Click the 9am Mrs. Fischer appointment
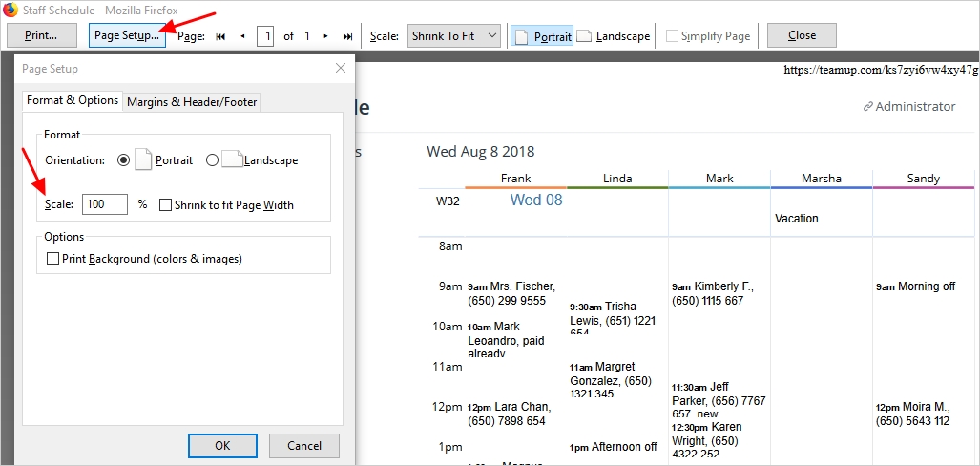The height and width of the screenshot is (466, 980). coord(511,293)
